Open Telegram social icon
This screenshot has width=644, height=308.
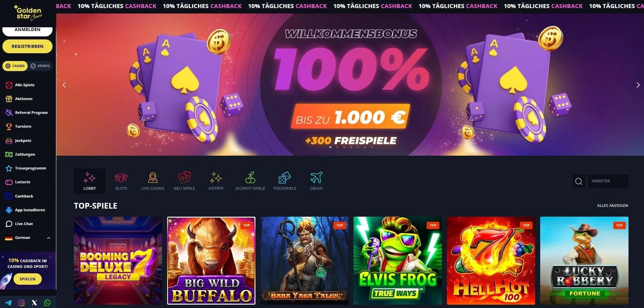click(x=8, y=303)
